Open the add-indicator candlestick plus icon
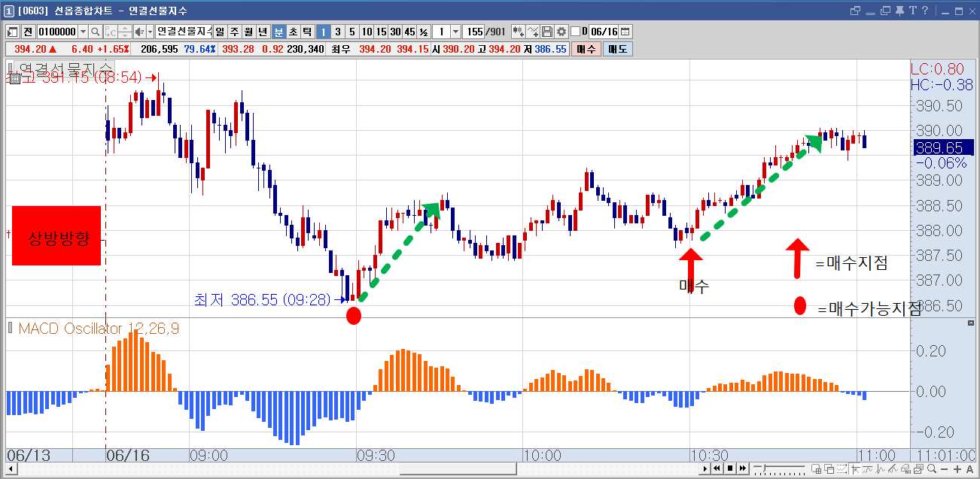 pyautogui.click(x=518, y=32)
